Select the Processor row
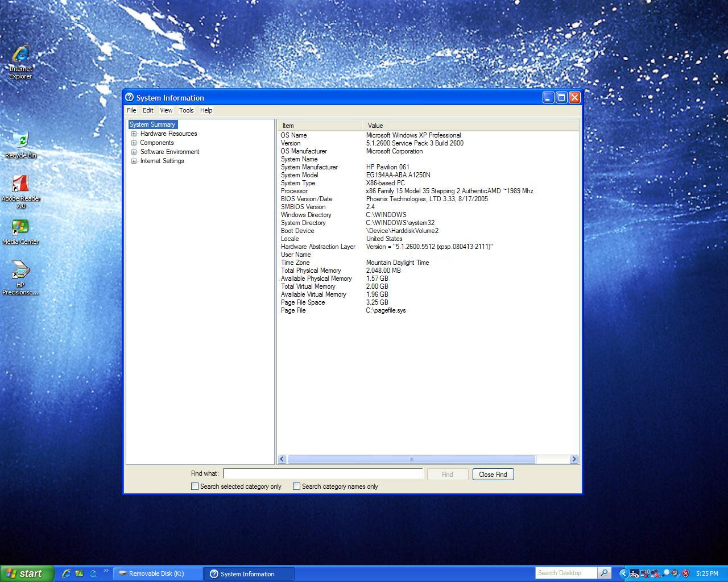 click(x=428, y=191)
